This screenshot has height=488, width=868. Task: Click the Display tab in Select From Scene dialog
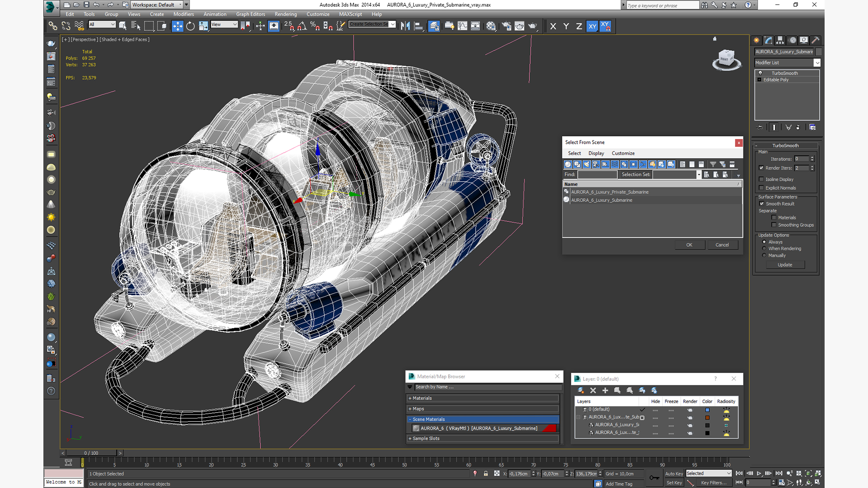(x=596, y=153)
